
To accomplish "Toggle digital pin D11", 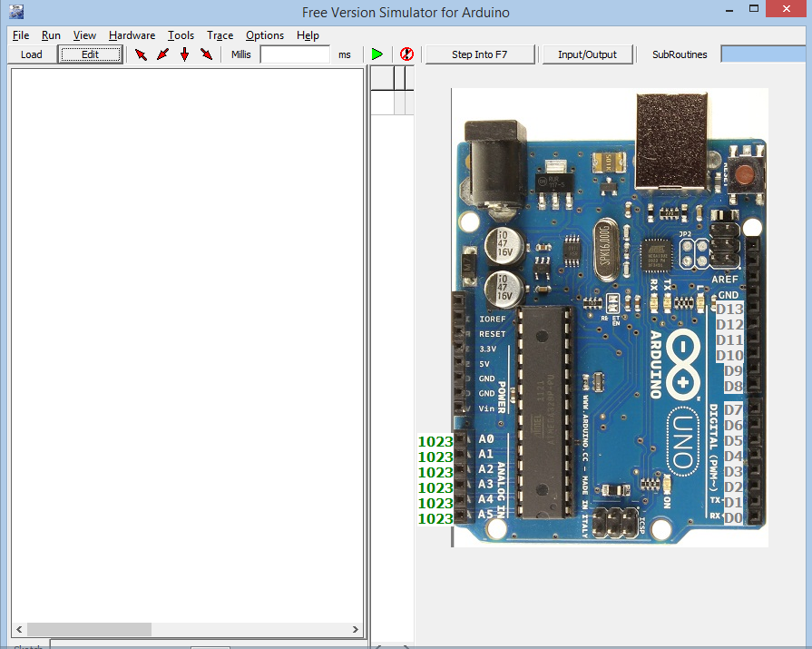I will 729,340.
